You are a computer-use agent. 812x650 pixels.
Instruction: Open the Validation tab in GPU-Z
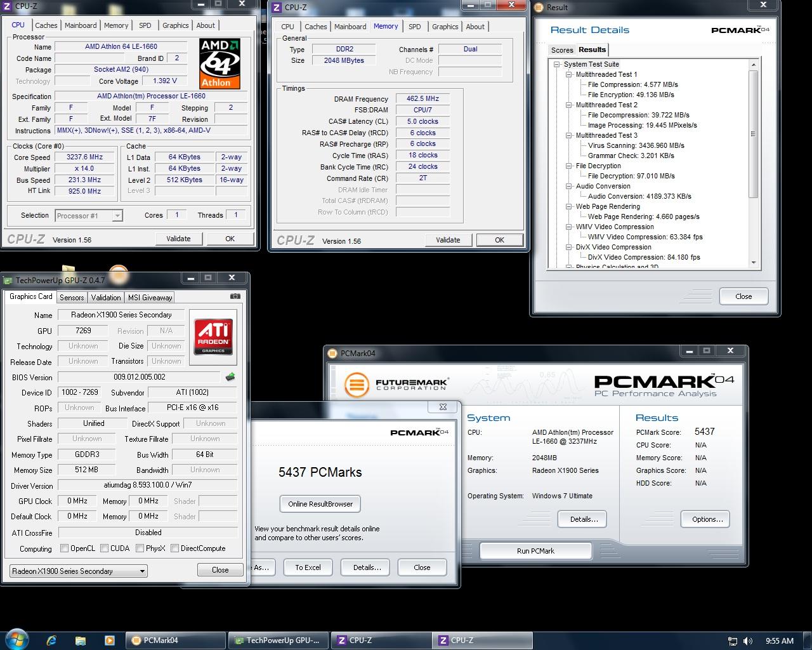tap(106, 297)
